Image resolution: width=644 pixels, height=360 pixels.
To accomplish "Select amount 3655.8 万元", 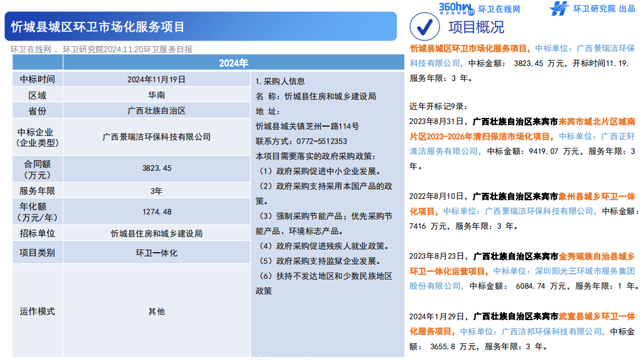I will pos(453,346).
